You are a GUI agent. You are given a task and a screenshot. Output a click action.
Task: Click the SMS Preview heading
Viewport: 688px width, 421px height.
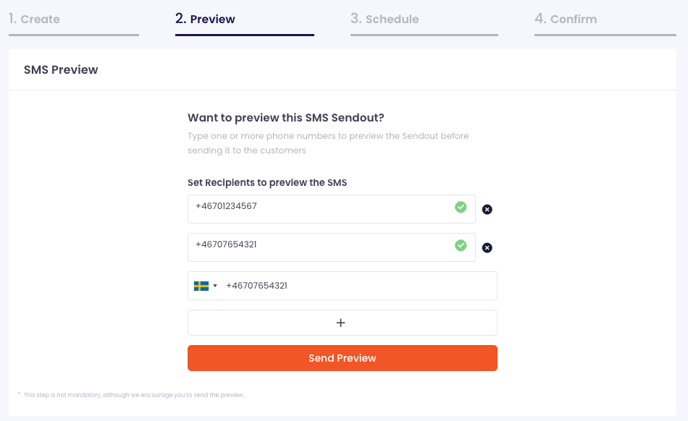tap(61, 70)
